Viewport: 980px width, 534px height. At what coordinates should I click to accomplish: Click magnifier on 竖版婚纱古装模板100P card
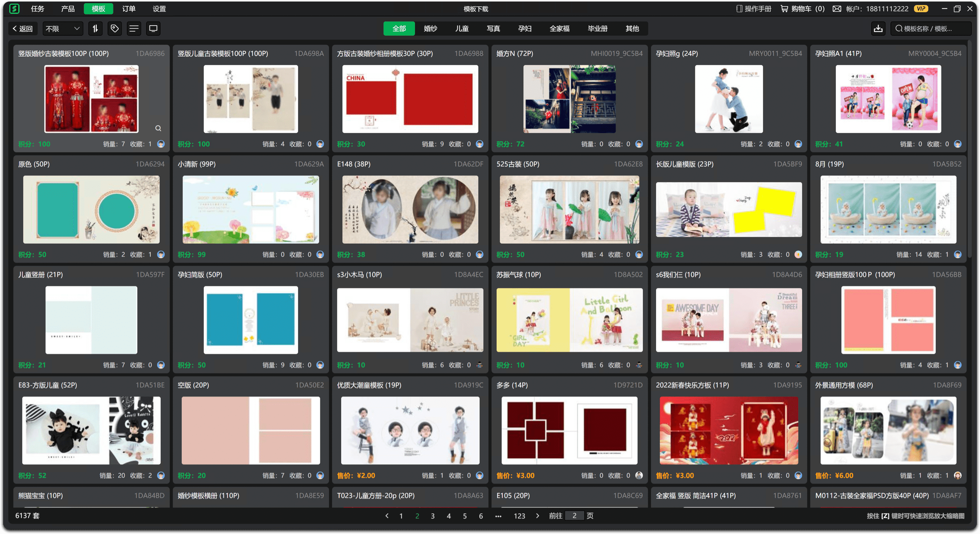pos(158,128)
